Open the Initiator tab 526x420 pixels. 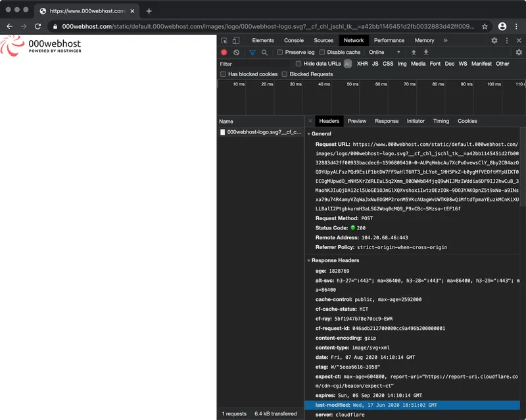(416, 121)
